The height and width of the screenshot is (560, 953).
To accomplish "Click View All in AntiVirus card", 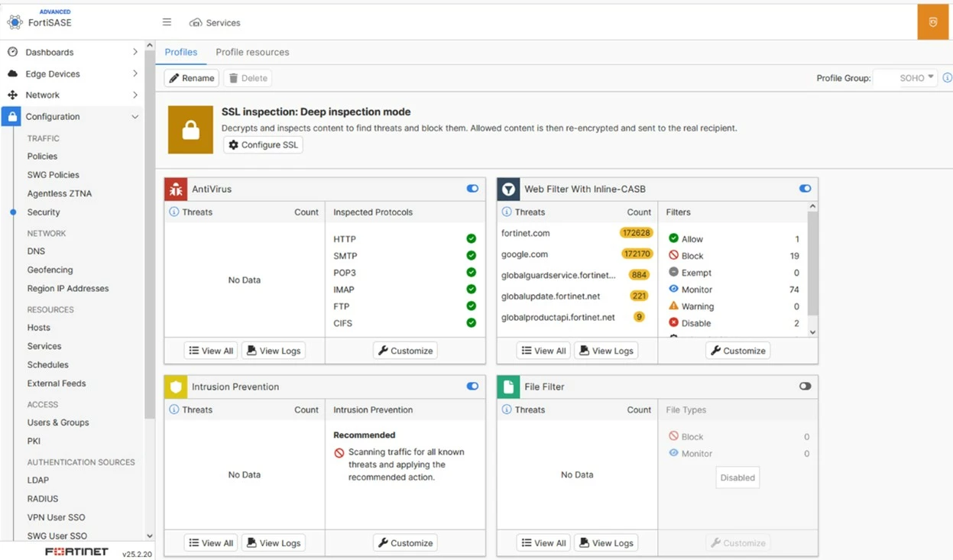I will click(211, 351).
